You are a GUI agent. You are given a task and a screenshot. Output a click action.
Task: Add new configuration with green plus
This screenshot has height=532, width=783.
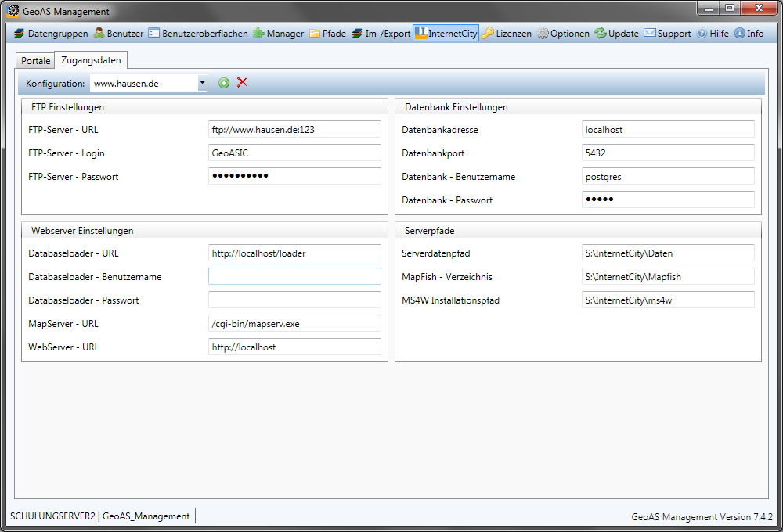(224, 83)
